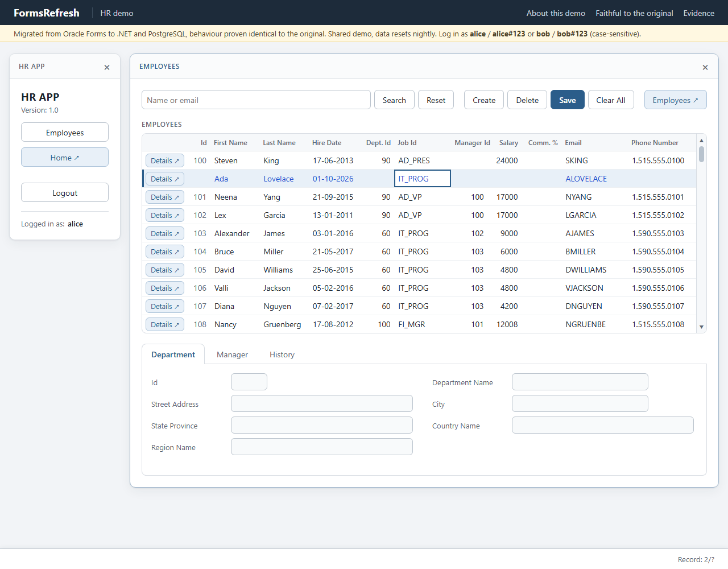
Task: Click the Street Address field
Action: click(x=322, y=403)
